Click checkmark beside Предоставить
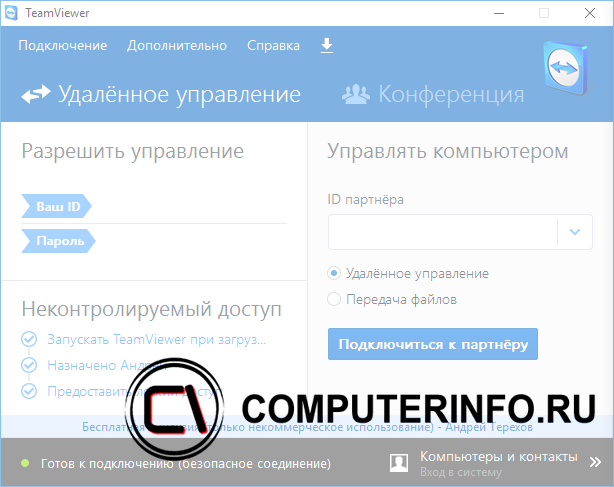614x487 pixels. click(x=29, y=391)
